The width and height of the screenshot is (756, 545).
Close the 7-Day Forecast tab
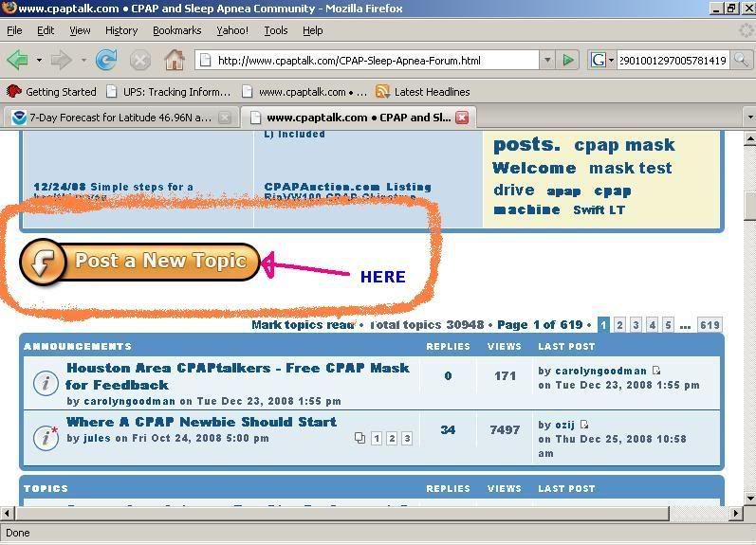225,118
